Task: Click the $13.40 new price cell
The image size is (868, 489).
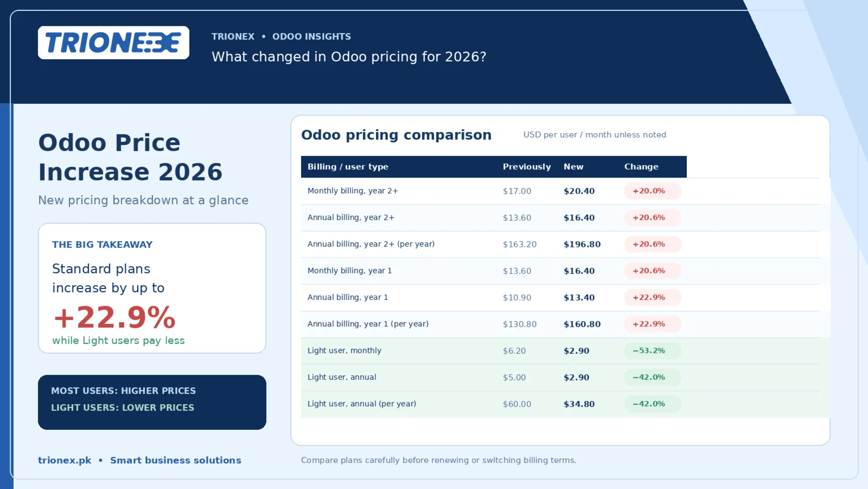Action: tap(579, 298)
